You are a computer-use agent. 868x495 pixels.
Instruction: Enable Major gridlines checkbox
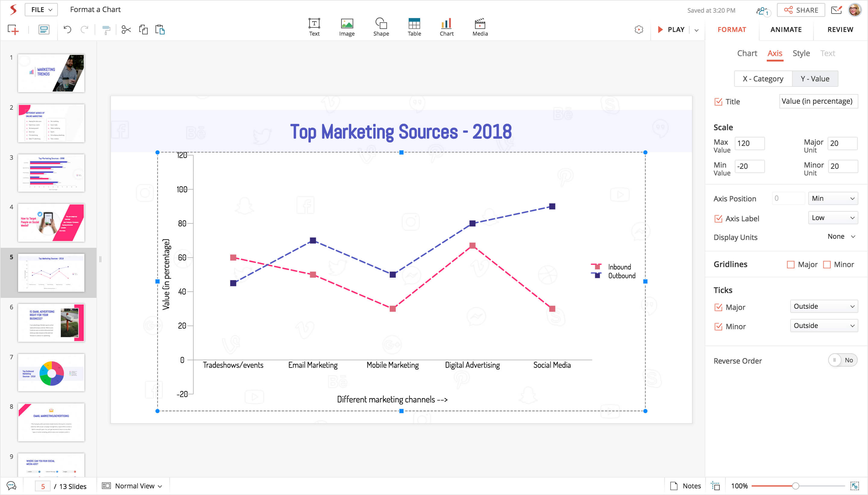(791, 264)
